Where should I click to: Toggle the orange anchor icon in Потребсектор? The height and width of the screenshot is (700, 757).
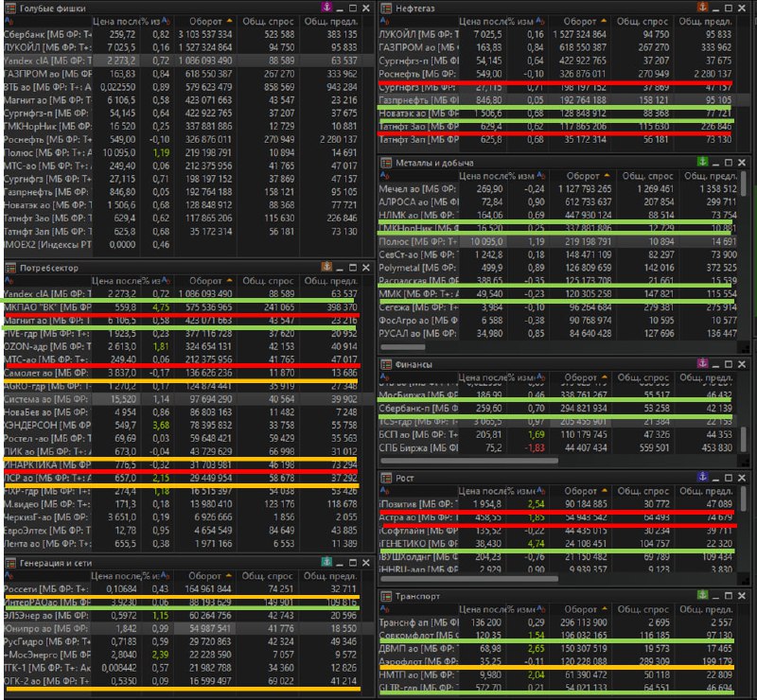tap(326, 267)
